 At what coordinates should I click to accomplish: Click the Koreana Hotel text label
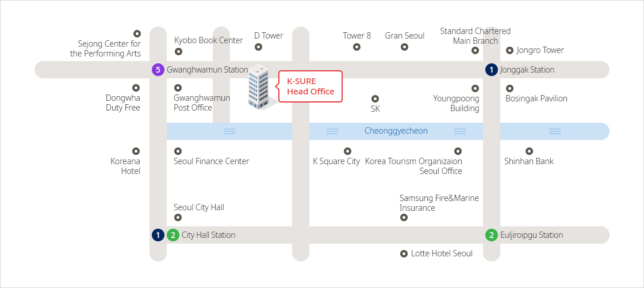click(x=125, y=166)
